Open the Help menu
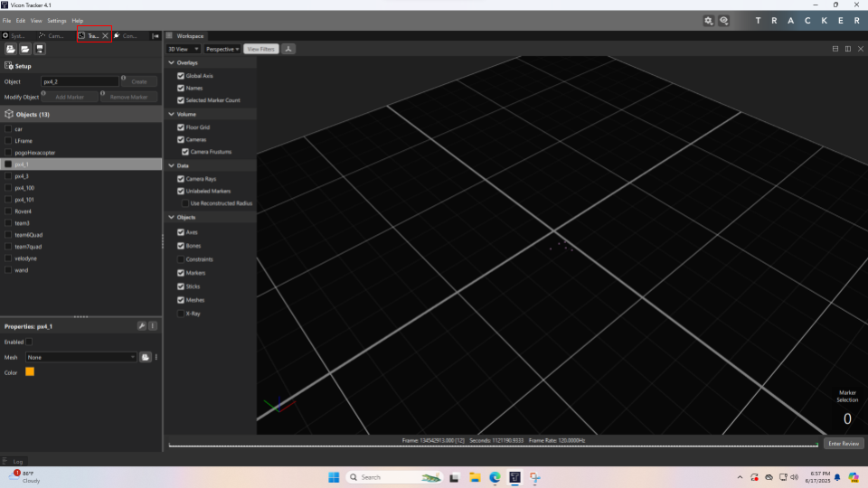This screenshot has height=488, width=868. pos(78,21)
